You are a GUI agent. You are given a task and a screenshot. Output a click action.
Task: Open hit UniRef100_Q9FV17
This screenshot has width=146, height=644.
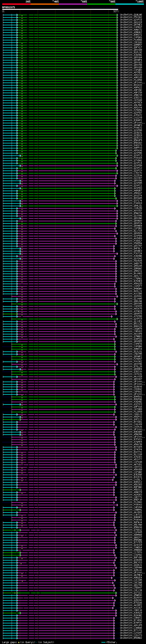click(x=131, y=48)
